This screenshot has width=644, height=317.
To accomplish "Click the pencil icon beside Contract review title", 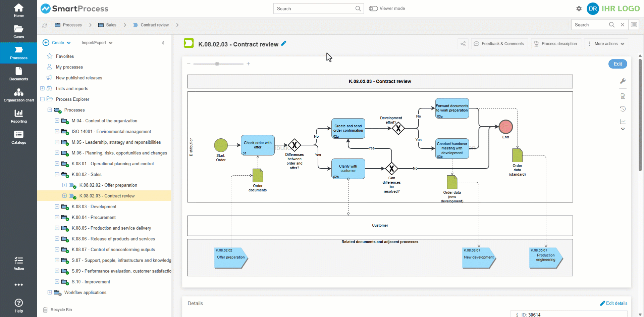I will tap(283, 44).
